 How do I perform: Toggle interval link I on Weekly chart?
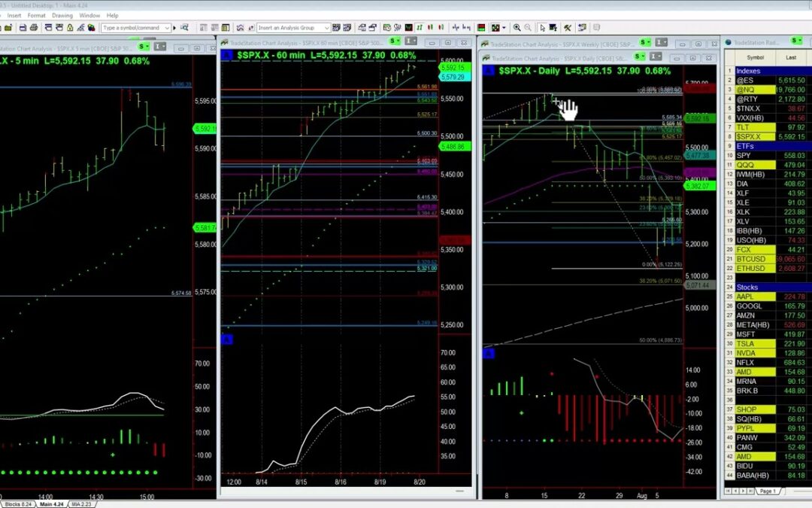coord(661,42)
